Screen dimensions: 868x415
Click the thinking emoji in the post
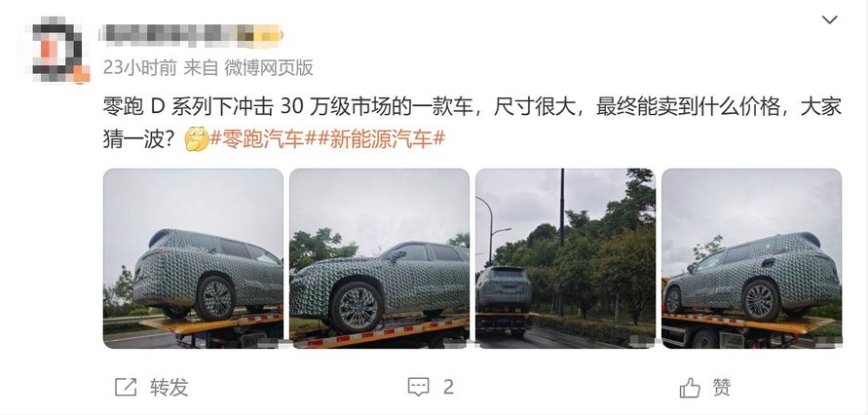tap(197, 139)
